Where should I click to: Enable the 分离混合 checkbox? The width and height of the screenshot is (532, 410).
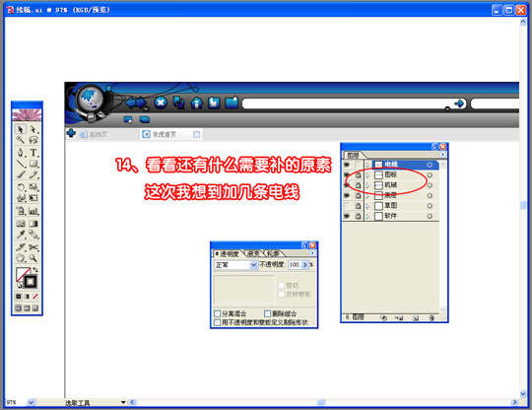(x=218, y=313)
